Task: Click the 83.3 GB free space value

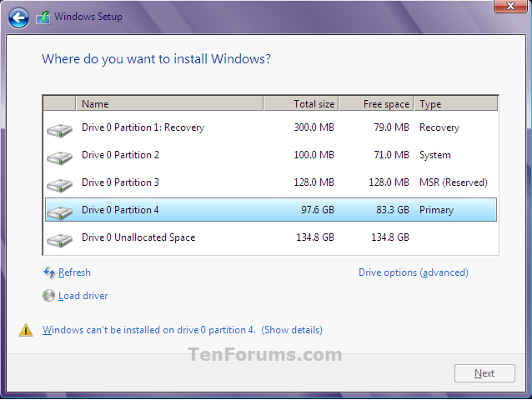Action: [393, 210]
